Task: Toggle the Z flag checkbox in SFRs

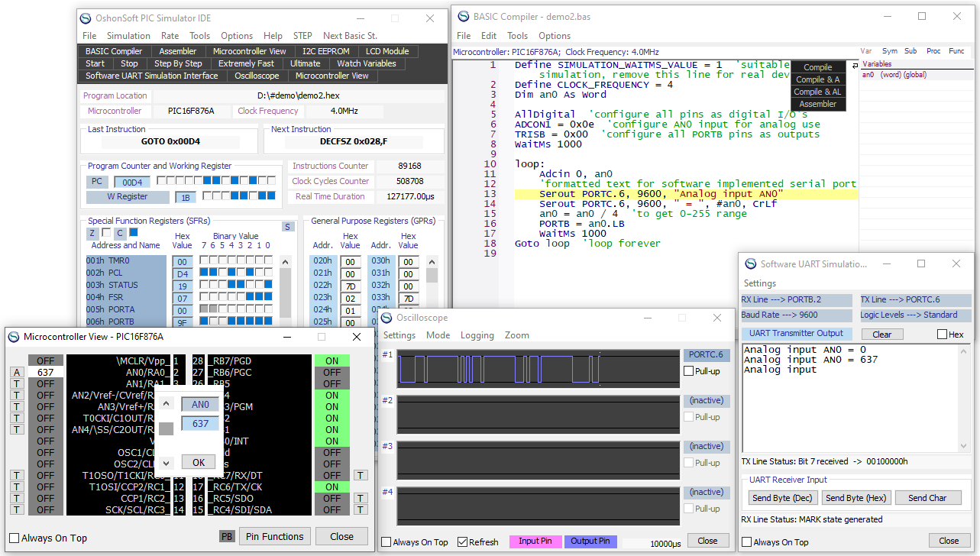Action: point(106,232)
